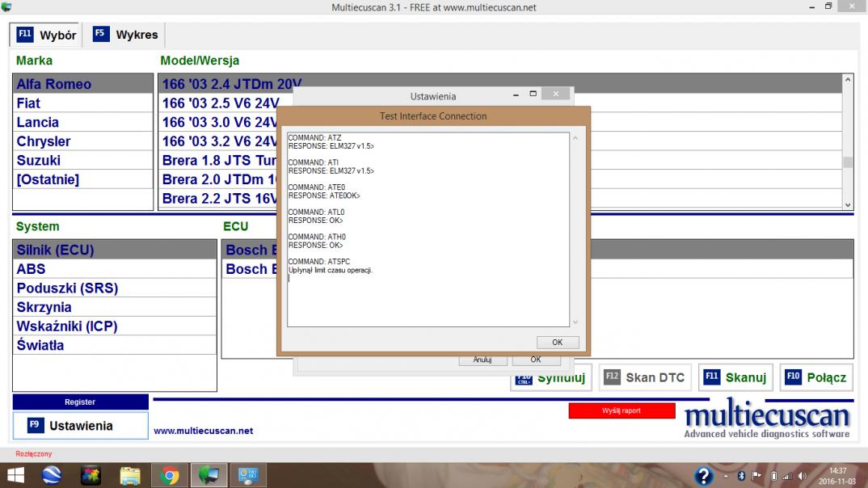Click the multiecuscan logo

[x=767, y=419]
